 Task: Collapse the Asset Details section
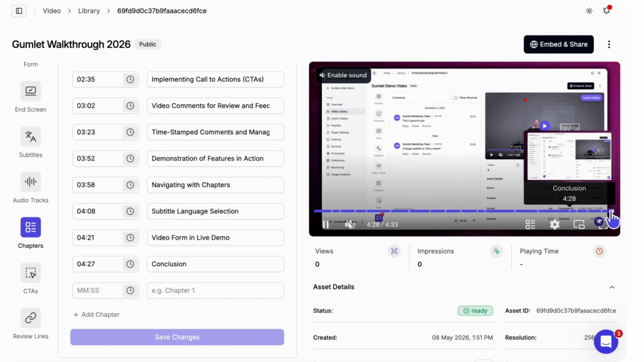[x=612, y=287]
